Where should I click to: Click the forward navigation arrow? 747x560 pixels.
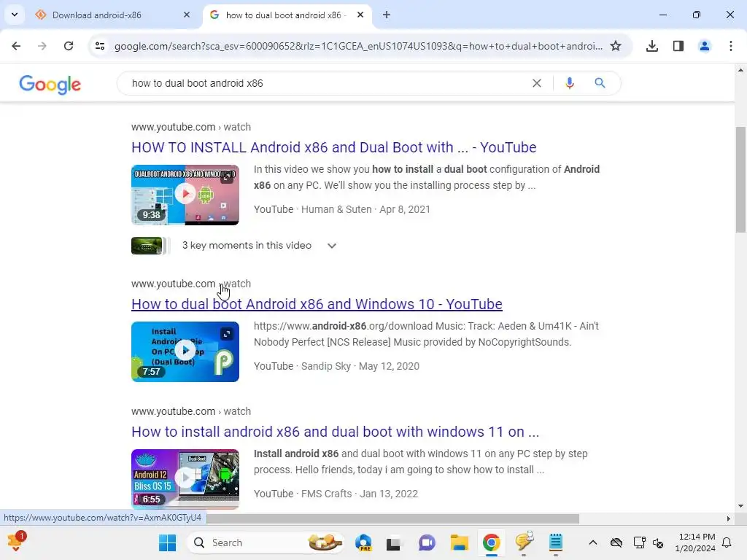(x=42, y=46)
